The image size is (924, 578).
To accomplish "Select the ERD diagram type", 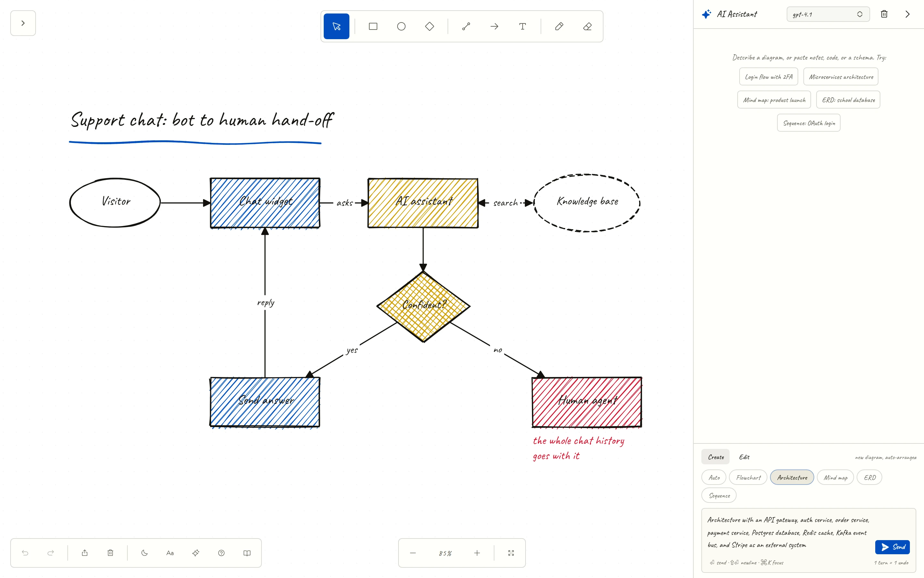I will [x=869, y=477].
